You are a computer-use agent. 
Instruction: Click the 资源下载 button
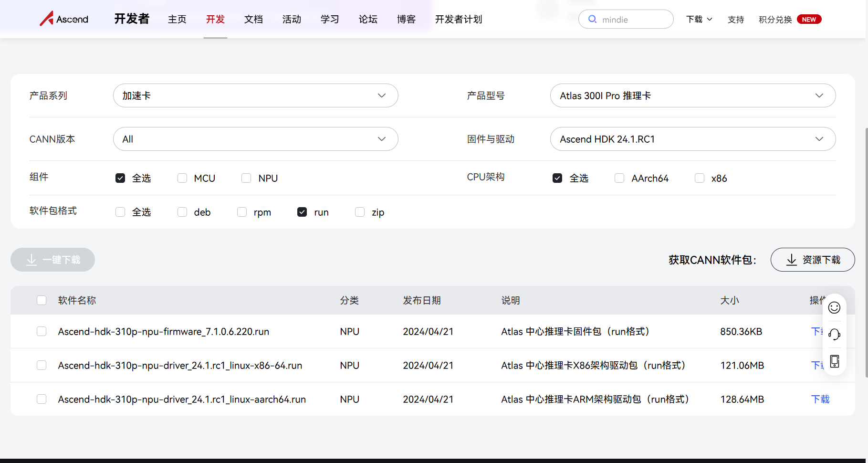(x=812, y=260)
